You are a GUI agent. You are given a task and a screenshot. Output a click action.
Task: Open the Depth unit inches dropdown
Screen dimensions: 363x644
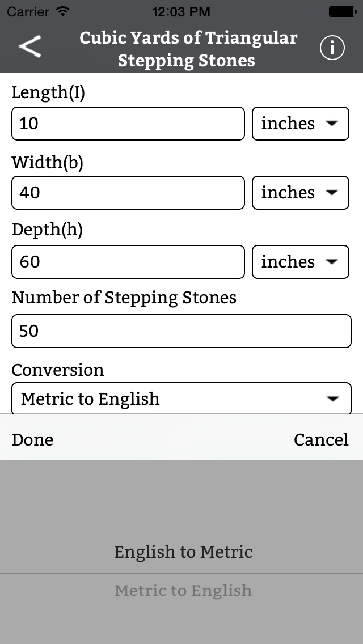coord(301,262)
